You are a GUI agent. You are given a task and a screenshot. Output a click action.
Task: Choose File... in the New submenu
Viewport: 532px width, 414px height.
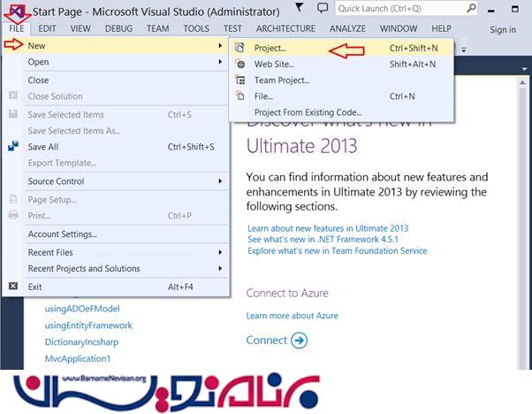pyautogui.click(x=342, y=96)
